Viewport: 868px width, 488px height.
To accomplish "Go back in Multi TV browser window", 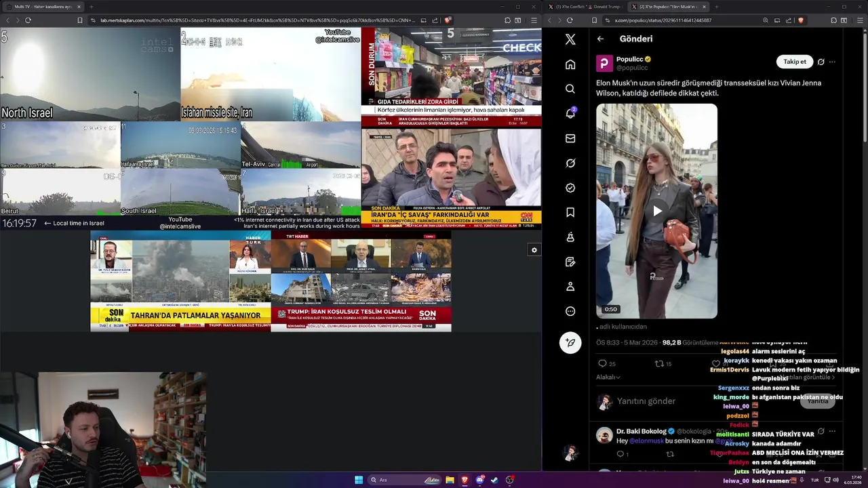I will pos(8,20).
